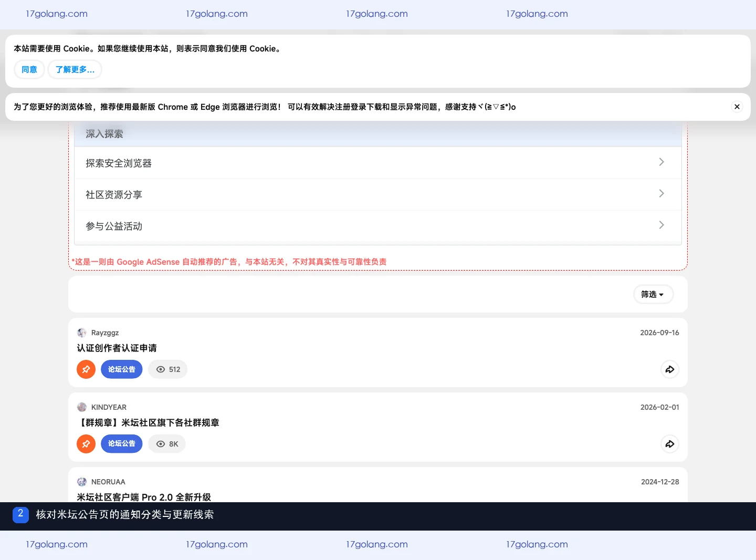Open 了解更多 cookie details
This screenshot has height=560, width=756.
pyautogui.click(x=75, y=69)
